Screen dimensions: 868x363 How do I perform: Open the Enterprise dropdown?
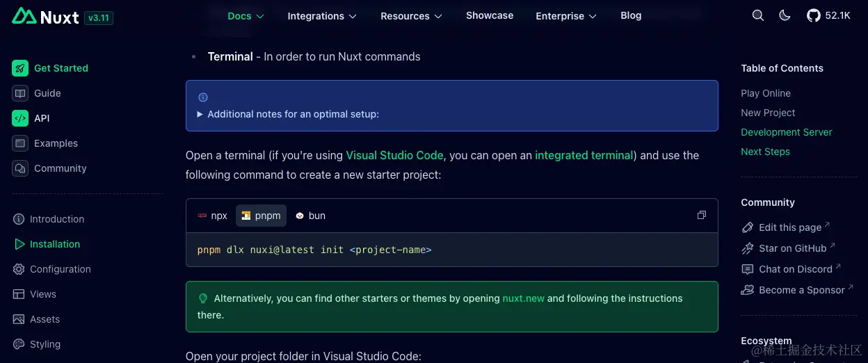tap(566, 16)
